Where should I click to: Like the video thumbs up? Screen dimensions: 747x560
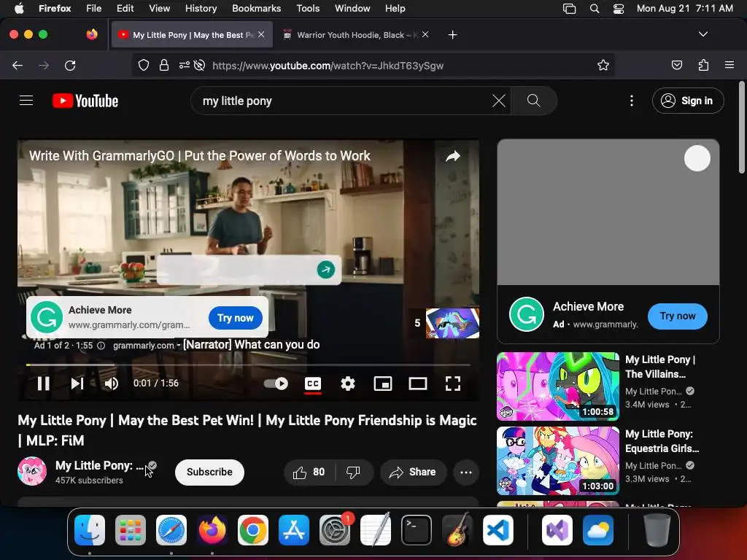309,472
